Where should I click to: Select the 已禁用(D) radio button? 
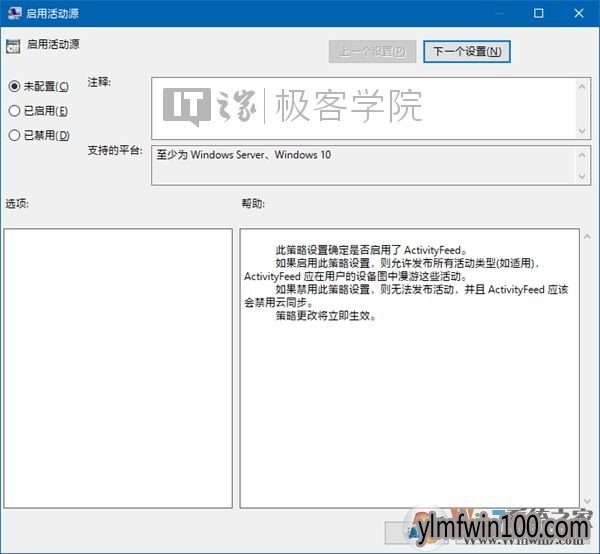click(x=15, y=135)
